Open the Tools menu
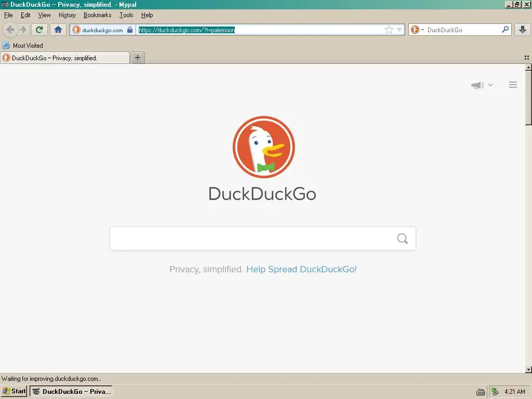 click(x=126, y=15)
